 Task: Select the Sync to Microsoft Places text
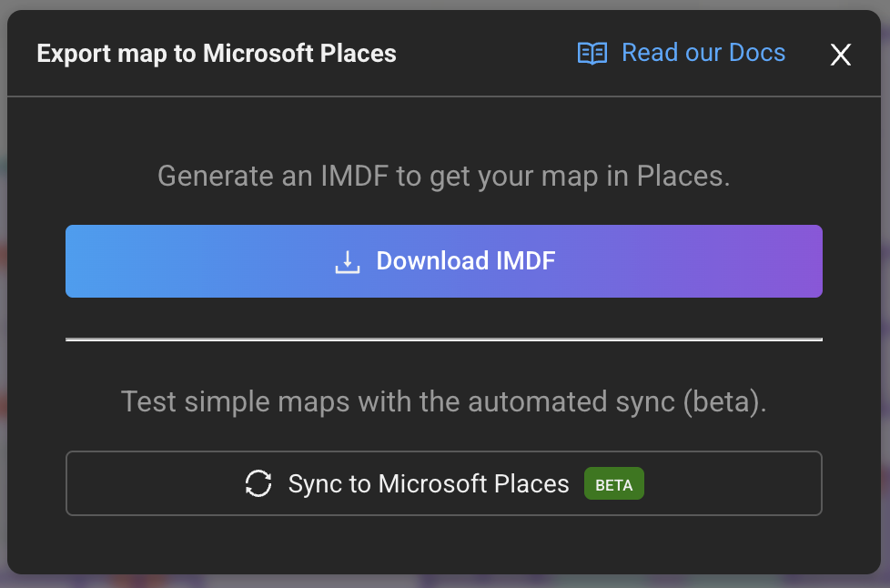coord(430,483)
